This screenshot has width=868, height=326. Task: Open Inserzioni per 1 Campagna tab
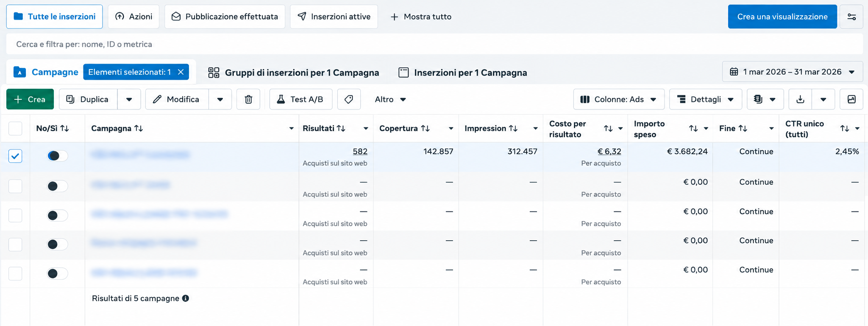[463, 73]
